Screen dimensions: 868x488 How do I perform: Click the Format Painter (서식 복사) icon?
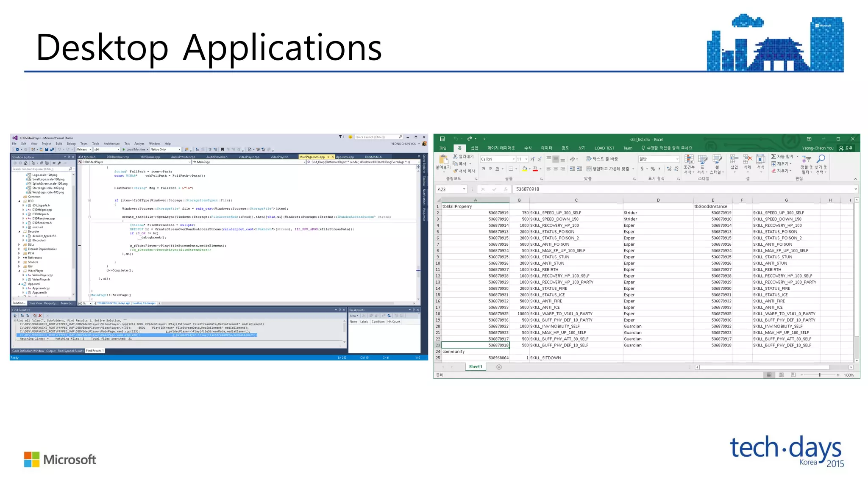click(456, 171)
